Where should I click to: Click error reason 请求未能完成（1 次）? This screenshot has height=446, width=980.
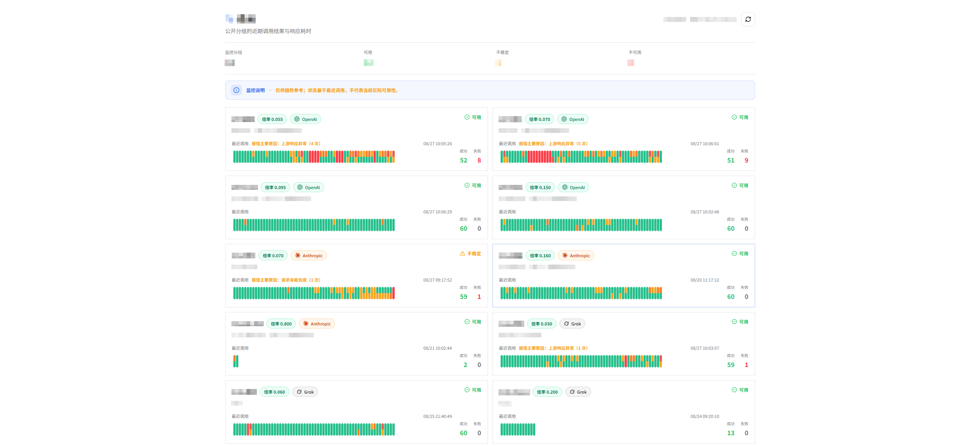coord(301,280)
